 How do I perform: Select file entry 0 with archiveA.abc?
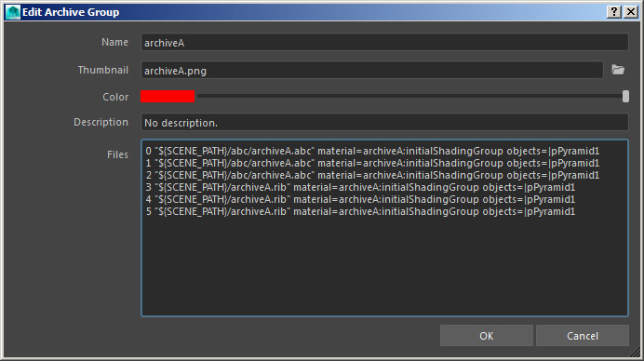(372, 151)
